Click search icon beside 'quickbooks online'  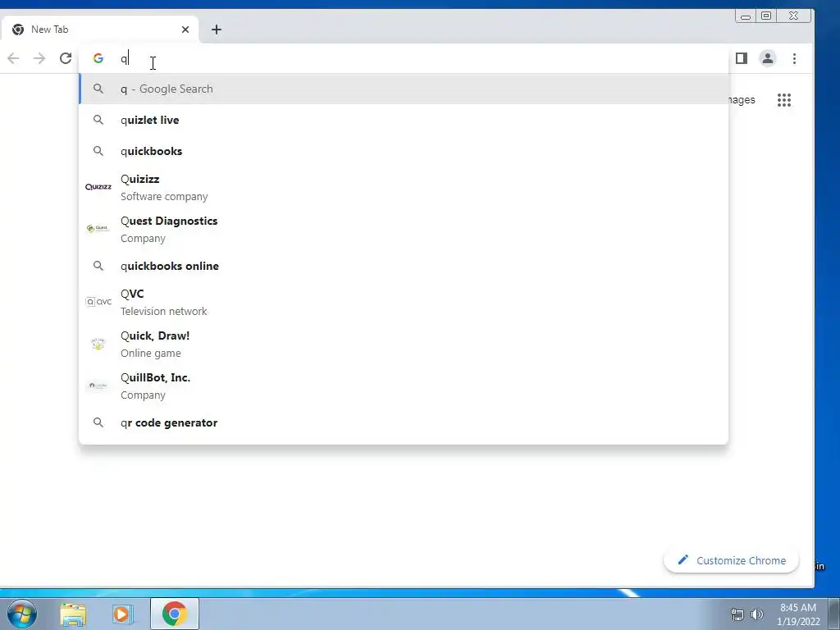(x=98, y=266)
